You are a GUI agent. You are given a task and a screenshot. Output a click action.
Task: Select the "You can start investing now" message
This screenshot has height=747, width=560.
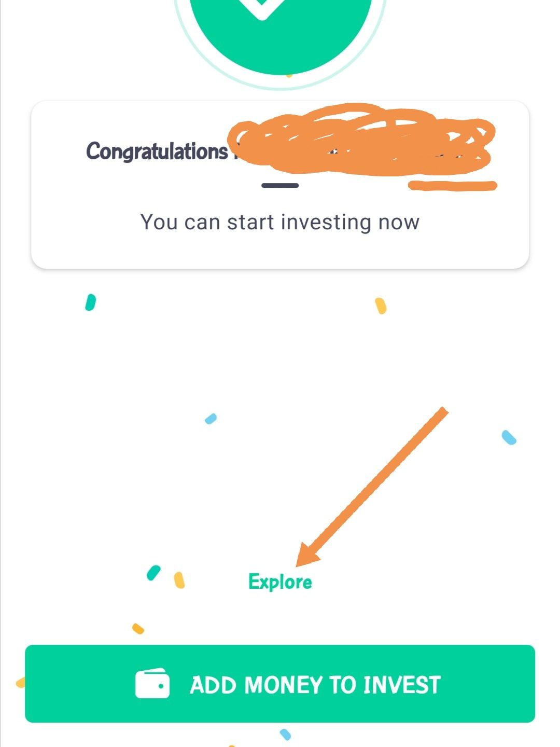tap(280, 222)
